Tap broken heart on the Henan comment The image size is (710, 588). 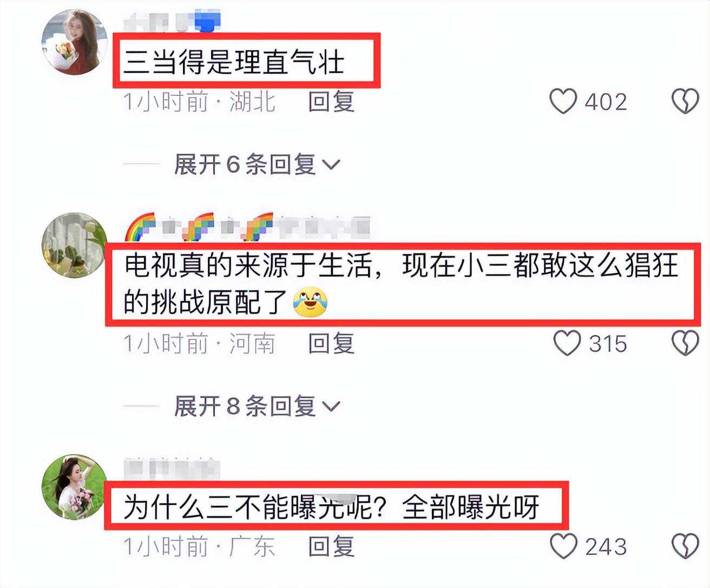click(x=685, y=343)
